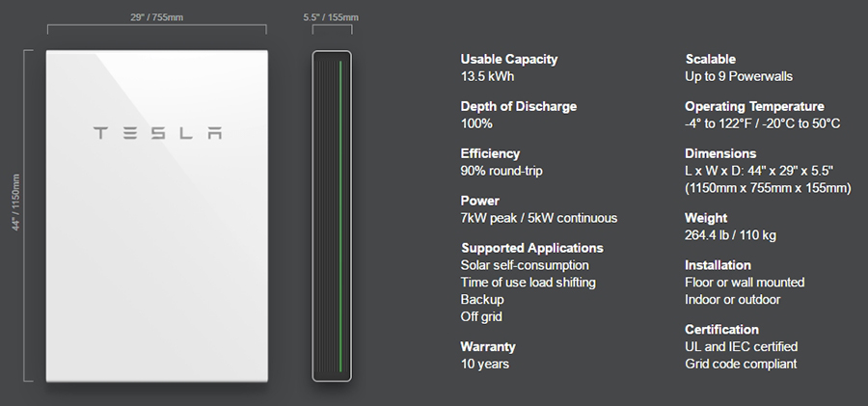Click the Scalable heading
868x406 pixels.
pos(710,59)
